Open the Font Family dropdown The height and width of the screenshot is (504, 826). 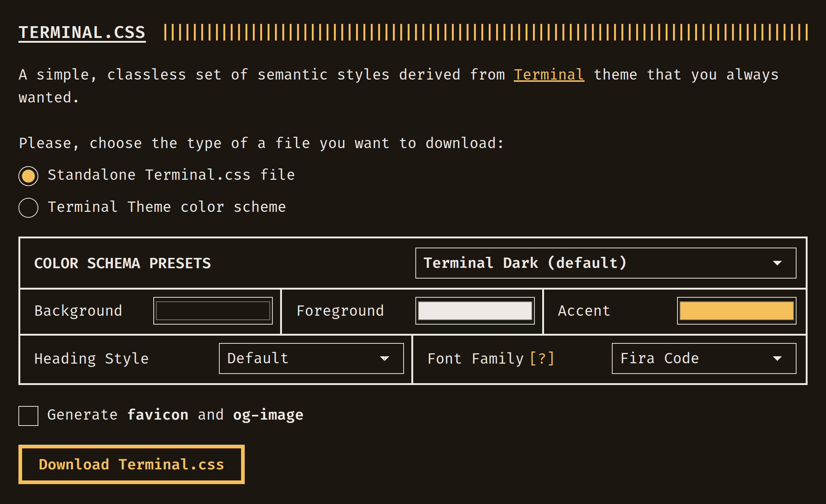click(703, 358)
